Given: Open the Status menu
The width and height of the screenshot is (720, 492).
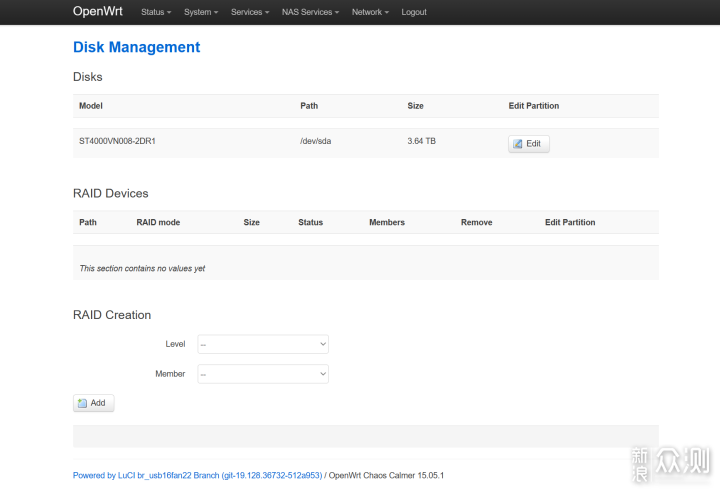Looking at the screenshot, I should point(156,12).
